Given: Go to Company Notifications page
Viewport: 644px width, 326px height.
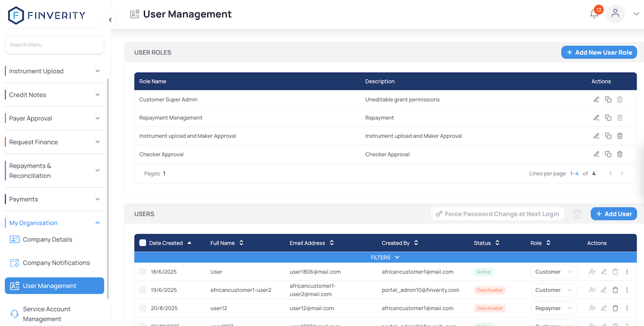Looking at the screenshot, I should click(x=56, y=263).
